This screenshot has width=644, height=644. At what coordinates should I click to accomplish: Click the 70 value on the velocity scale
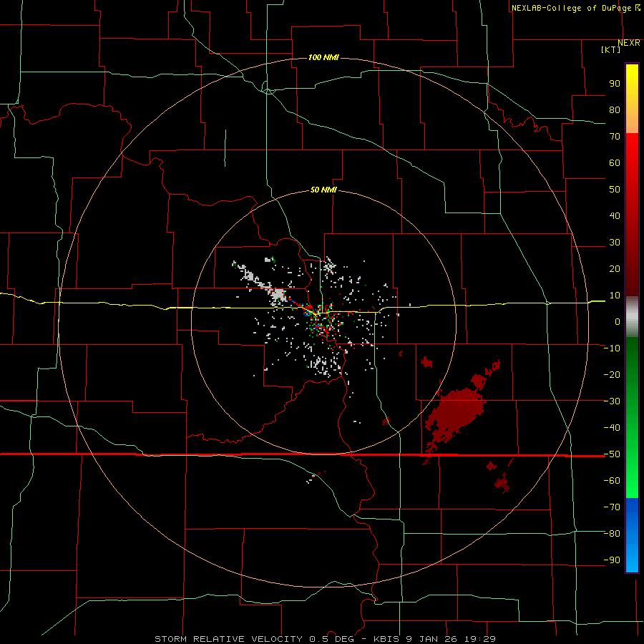click(x=615, y=137)
